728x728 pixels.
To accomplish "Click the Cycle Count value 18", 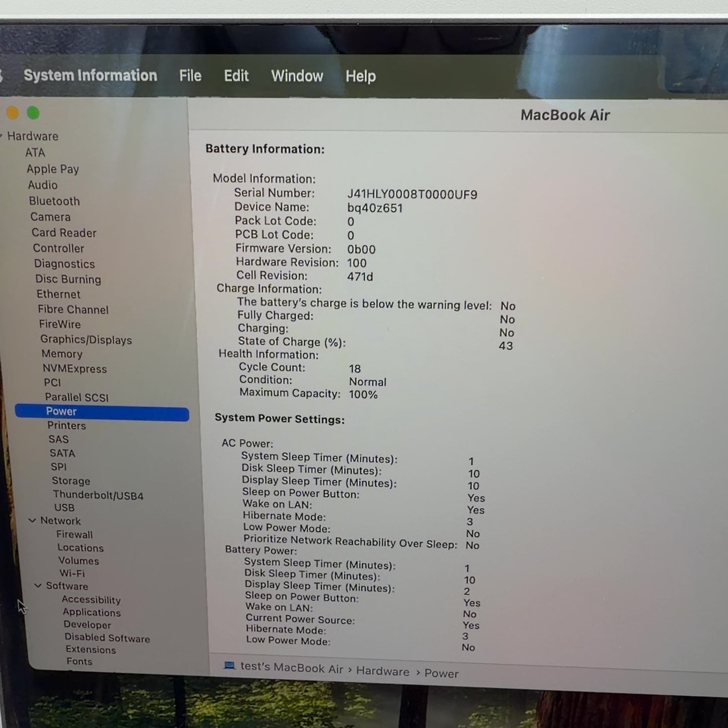I will tap(355, 369).
